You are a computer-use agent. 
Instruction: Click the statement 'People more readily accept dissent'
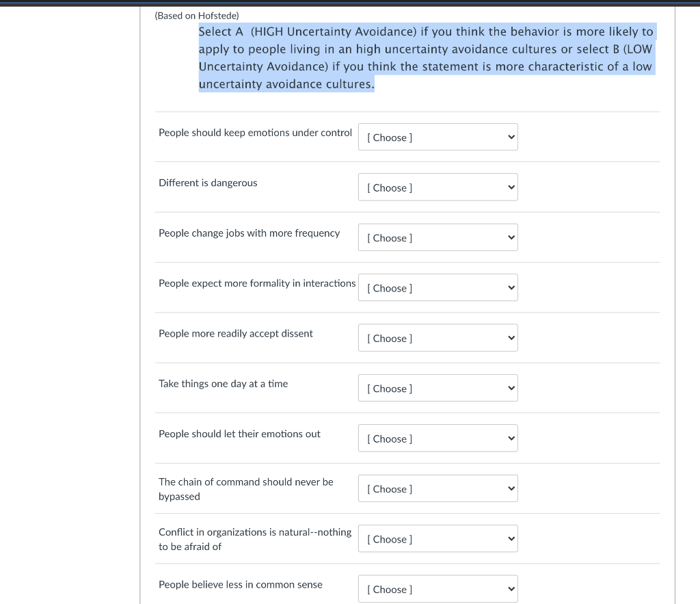pos(236,333)
